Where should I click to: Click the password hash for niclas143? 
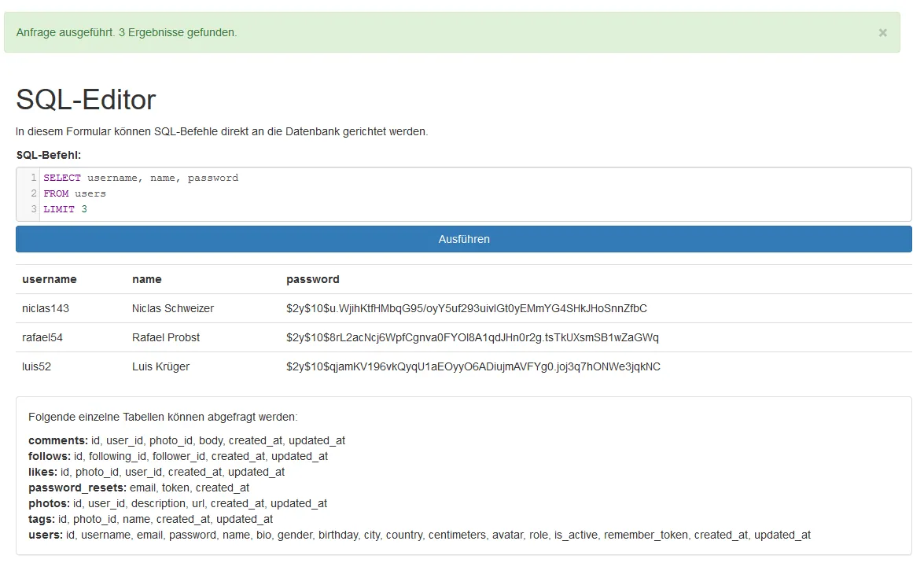466,308
